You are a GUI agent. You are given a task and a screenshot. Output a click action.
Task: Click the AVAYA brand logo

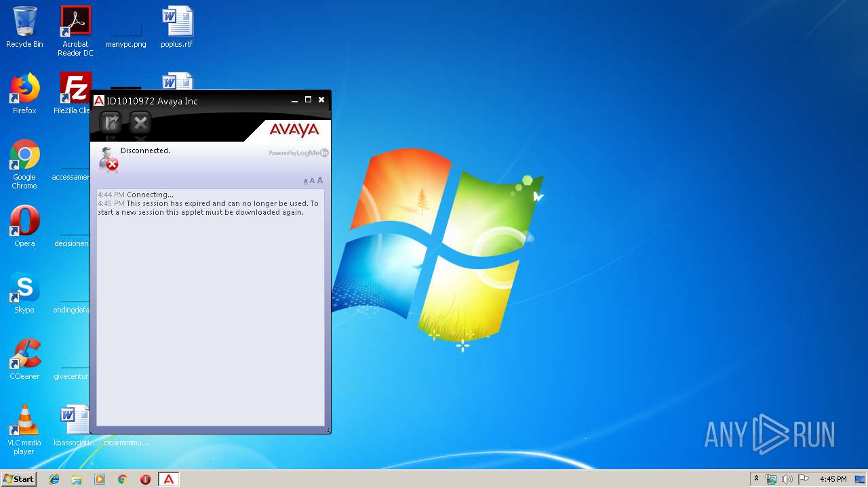[294, 129]
